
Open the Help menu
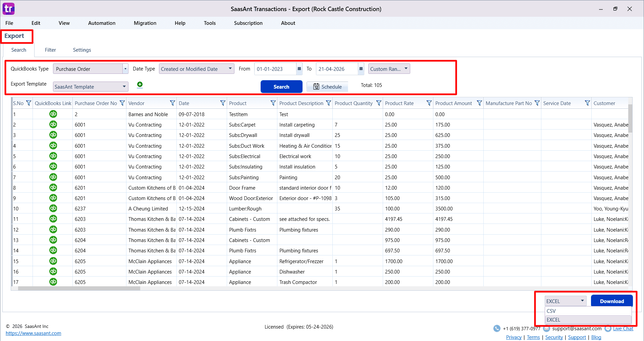tap(180, 23)
